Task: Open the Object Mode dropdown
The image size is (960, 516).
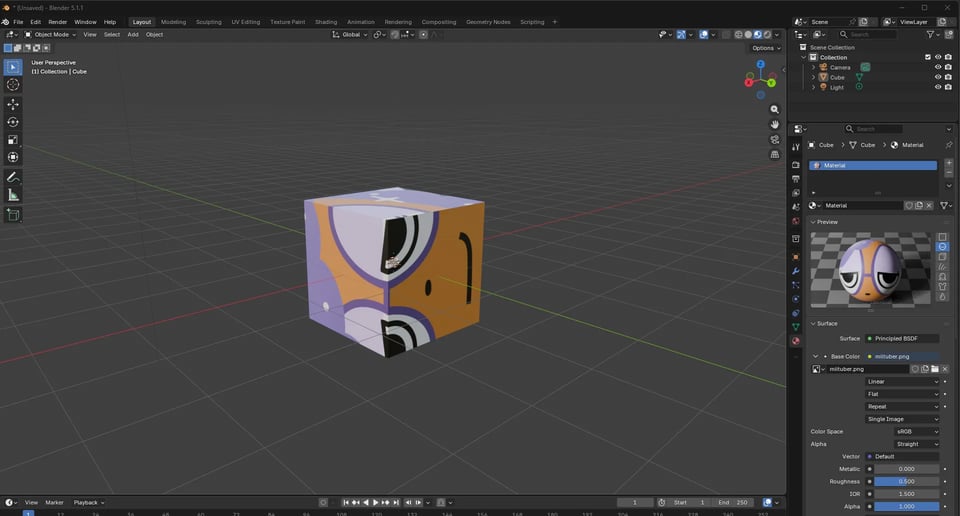Action: [50, 35]
